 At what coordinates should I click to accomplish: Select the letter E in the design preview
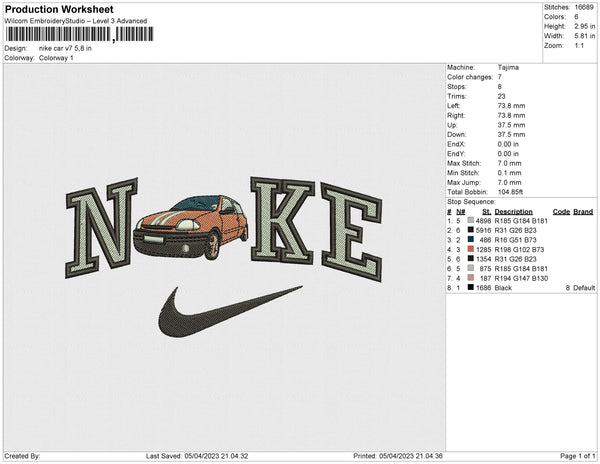[x=352, y=232]
